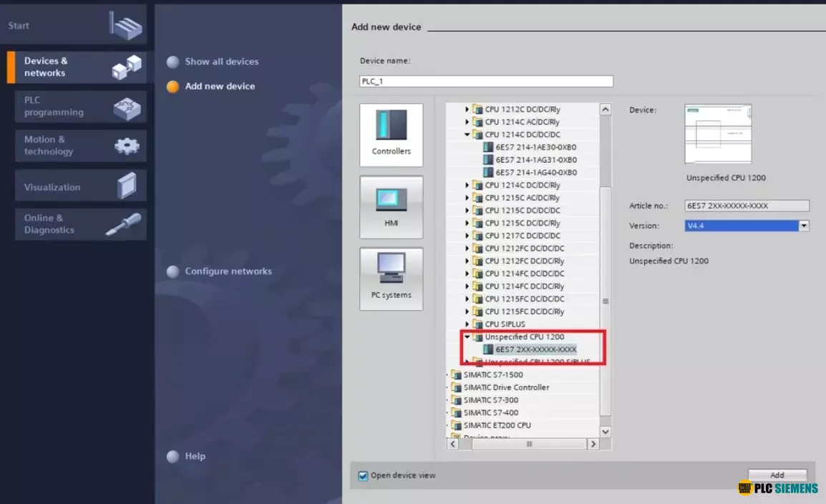Expand the CPU 1215C AC/DC/Rly folder
This screenshot has height=504, width=826.
[x=467, y=198]
